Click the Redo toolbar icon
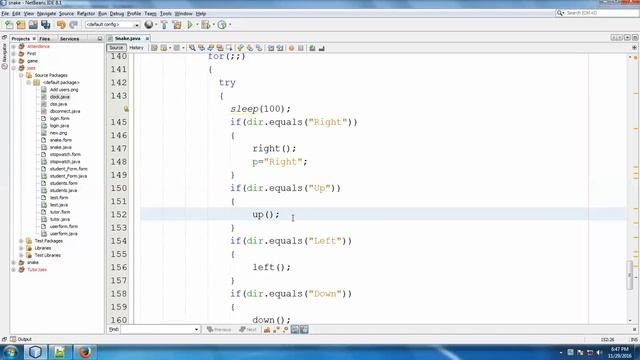 coord(73,25)
